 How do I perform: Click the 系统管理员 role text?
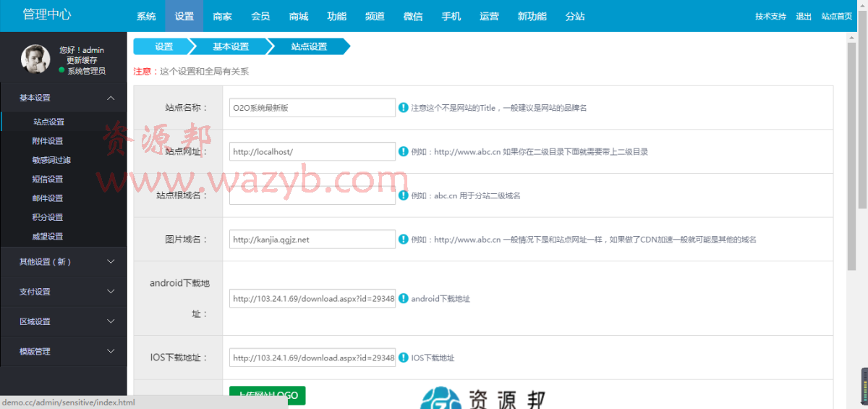(x=87, y=71)
